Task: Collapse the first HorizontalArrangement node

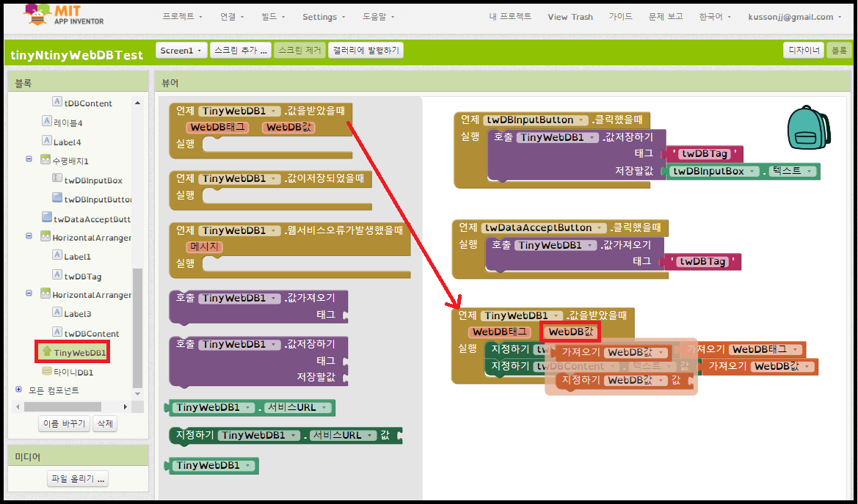Action: point(29,235)
